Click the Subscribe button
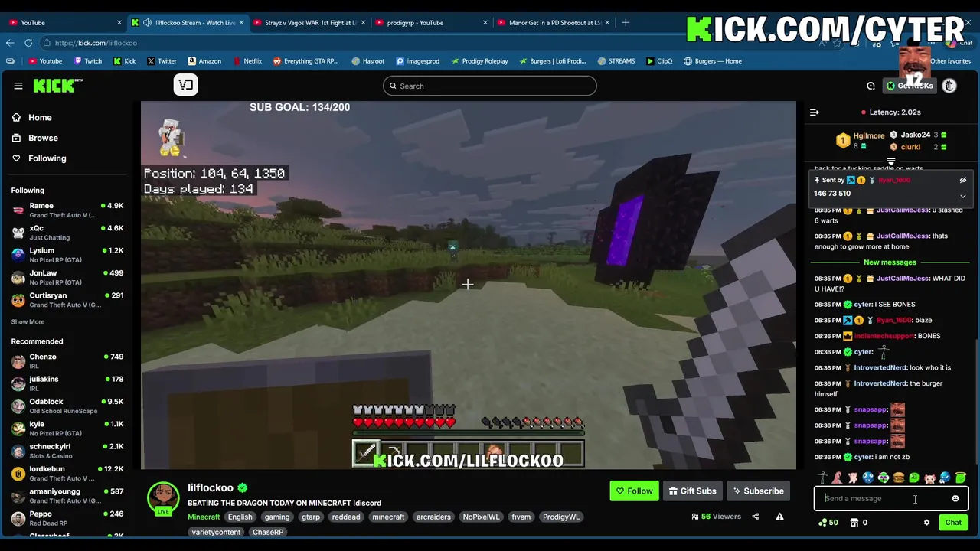 [x=759, y=491]
